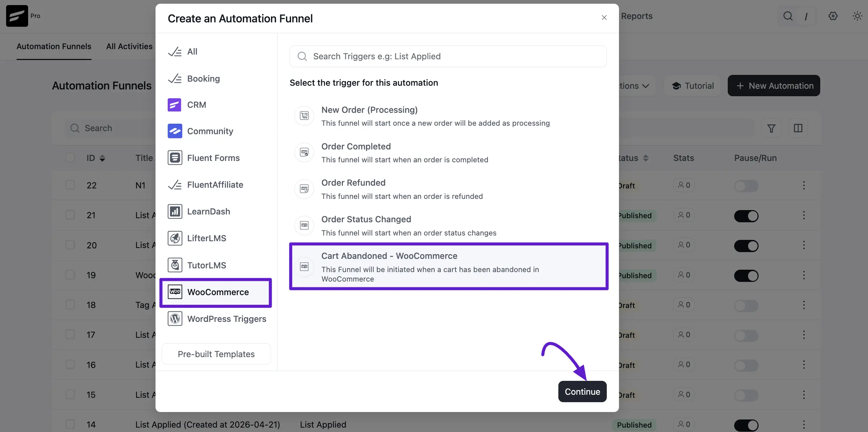
Task: Click the Order Refunded trigger icon
Action: click(x=304, y=189)
